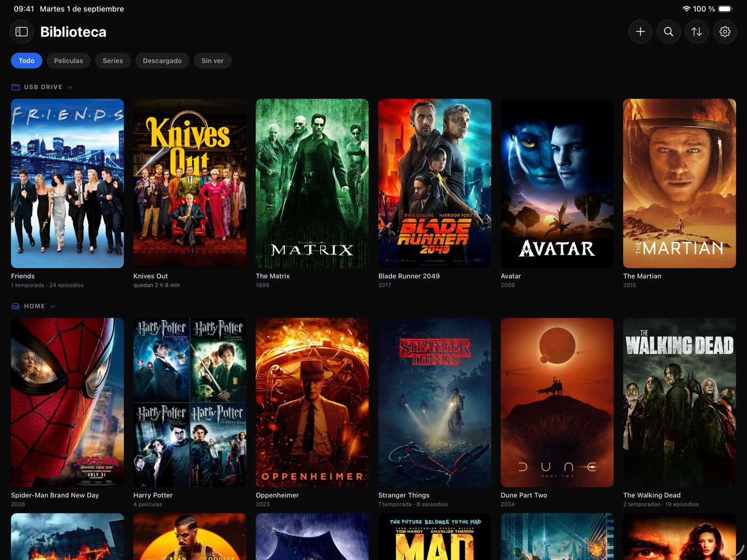Click the date 'Martes 1 de septiembre'
Image resolution: width=747 pixels, height=560 pixels.
point(82,9)
